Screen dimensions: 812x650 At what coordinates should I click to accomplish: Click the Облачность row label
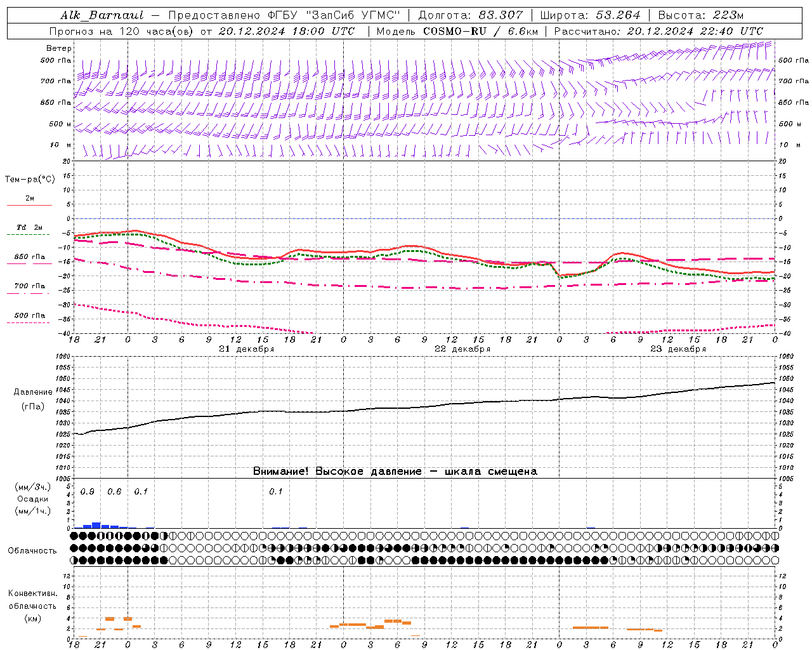[32, 551]
